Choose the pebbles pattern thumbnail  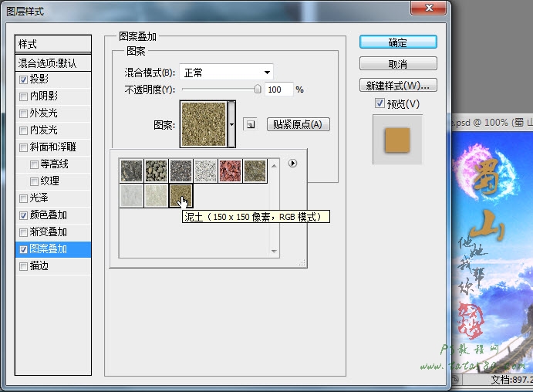[x=156, y=171]
